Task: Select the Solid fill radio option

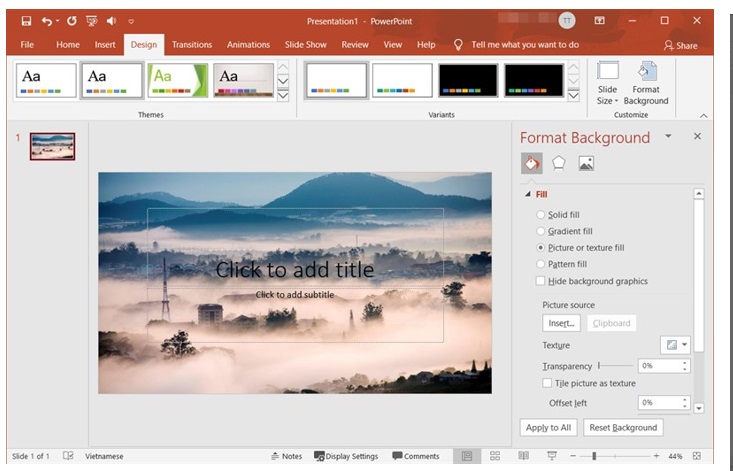Action: [x=541, y=215]
